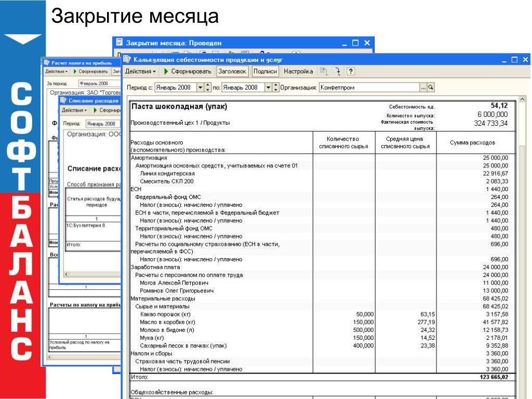
Task: Click the save settings icon in Калькуляция toolbar
Action: pos(337,71)
